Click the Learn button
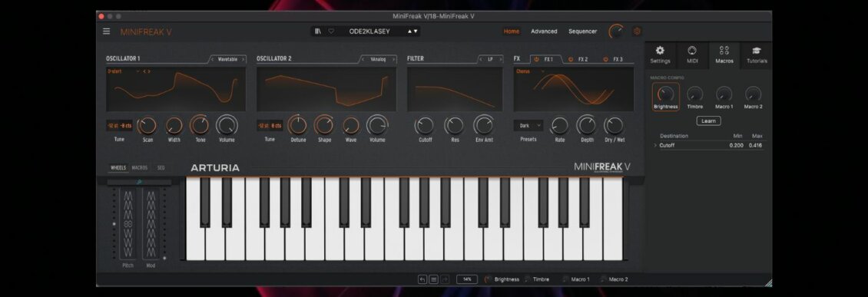Image resolution: width=868 pixels, height=297 pixels. coord(708,120)
